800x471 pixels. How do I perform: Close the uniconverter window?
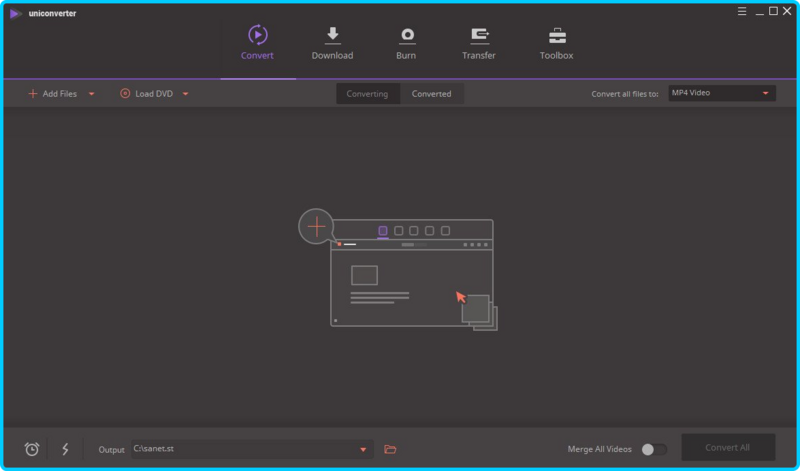[x=787, y=11]
